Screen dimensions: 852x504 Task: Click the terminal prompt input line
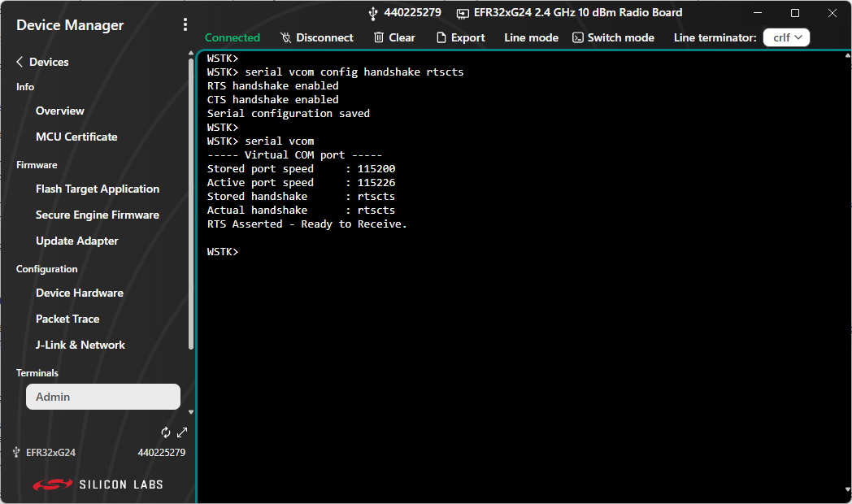tap(223, 252)
